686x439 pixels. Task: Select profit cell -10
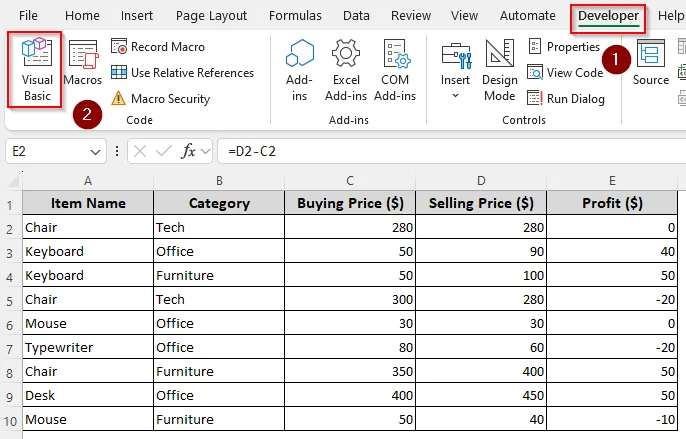(x=612, y=420)
